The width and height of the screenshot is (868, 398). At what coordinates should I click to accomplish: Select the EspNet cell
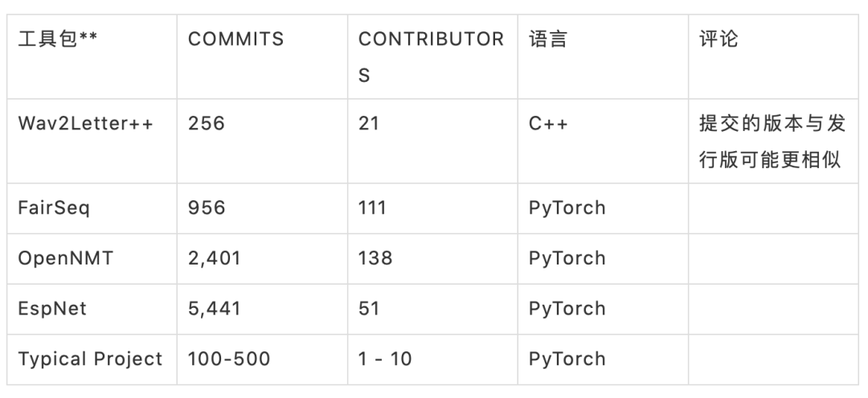pyautogui.click(x=54, y=308)
